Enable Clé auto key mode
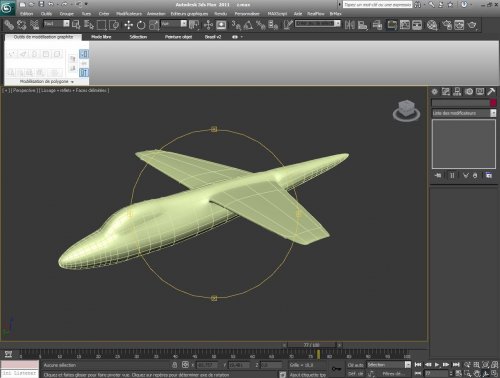This screenshot has width=500, height=378. click(x=355, y=365)
